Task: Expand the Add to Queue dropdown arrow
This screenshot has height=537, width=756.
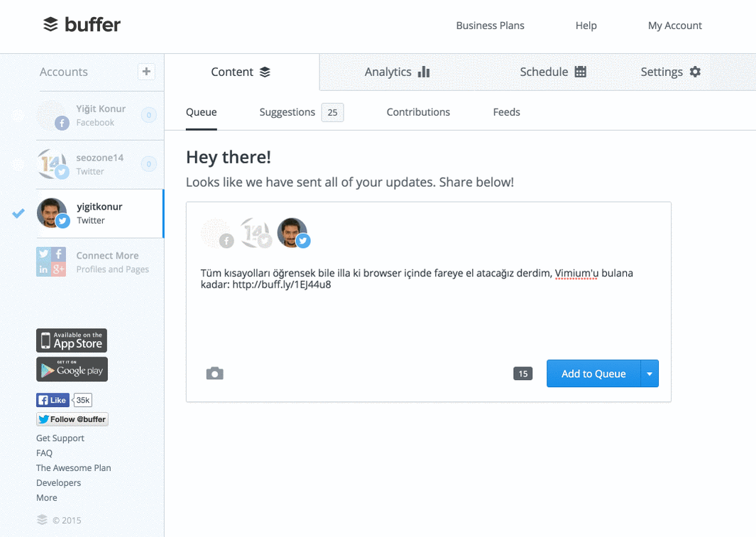Action: pyautogui.click(x=650, y=374)
